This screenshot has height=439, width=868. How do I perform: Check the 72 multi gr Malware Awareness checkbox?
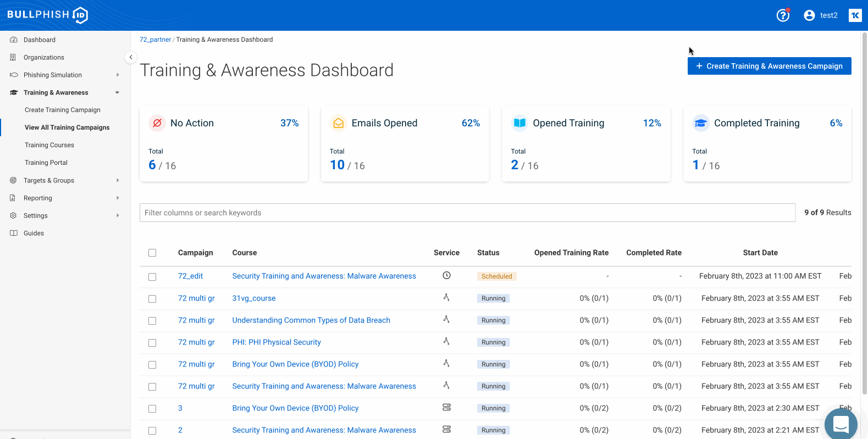(x=152, y=387)
